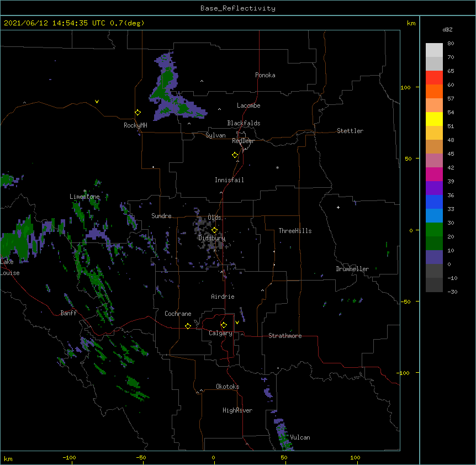Image resolution: width=476 pixels, height=465 pixels.
Task: Click the white plus marker north of Drumheller
Action: pyautogui.click(x=338, y=207)
